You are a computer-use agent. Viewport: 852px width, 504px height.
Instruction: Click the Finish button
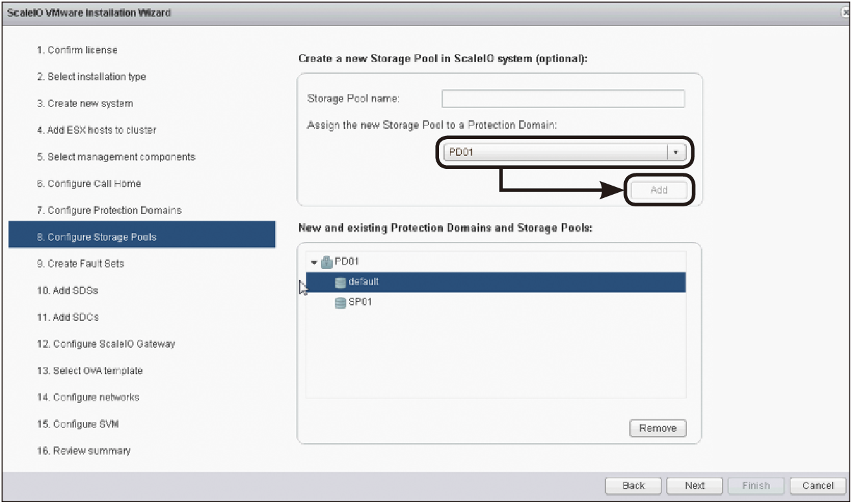[756, 485]
